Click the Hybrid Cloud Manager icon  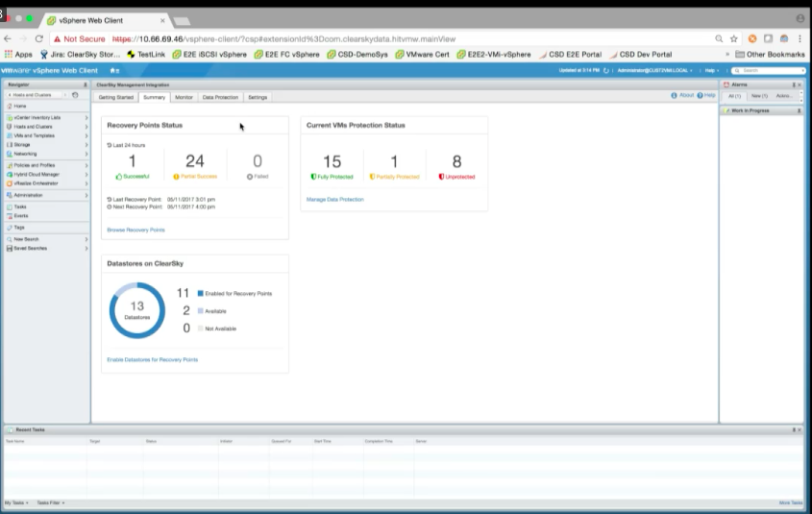tap(10, 175)
